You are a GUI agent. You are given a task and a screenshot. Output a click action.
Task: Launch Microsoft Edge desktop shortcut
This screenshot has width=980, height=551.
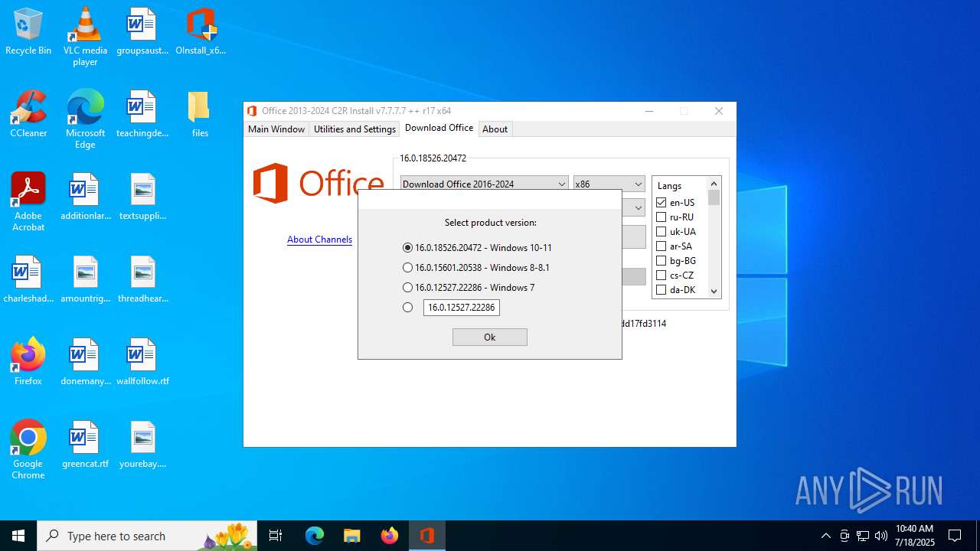85,119
